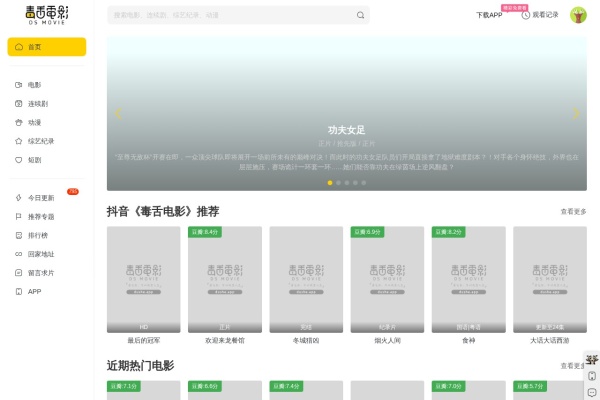Image resolution: width=600 pixels, height=400 pixels.
Task: Click the 烟火人间 title text
Action: [387, 340]
